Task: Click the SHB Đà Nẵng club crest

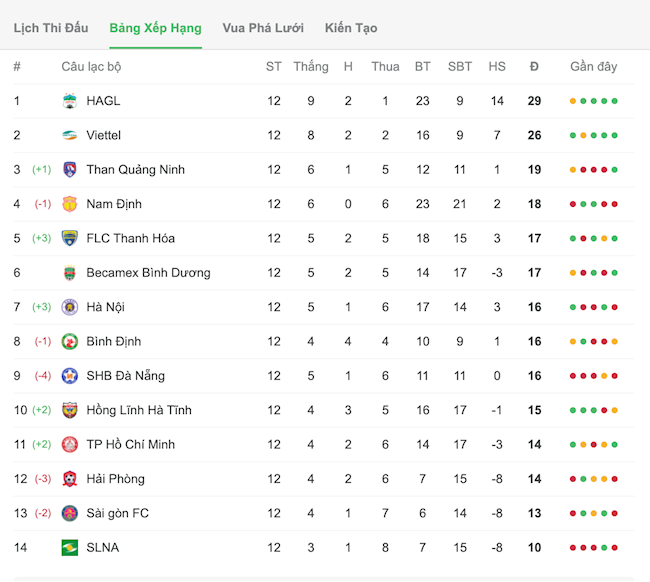Action: click(x=70, y=376)
